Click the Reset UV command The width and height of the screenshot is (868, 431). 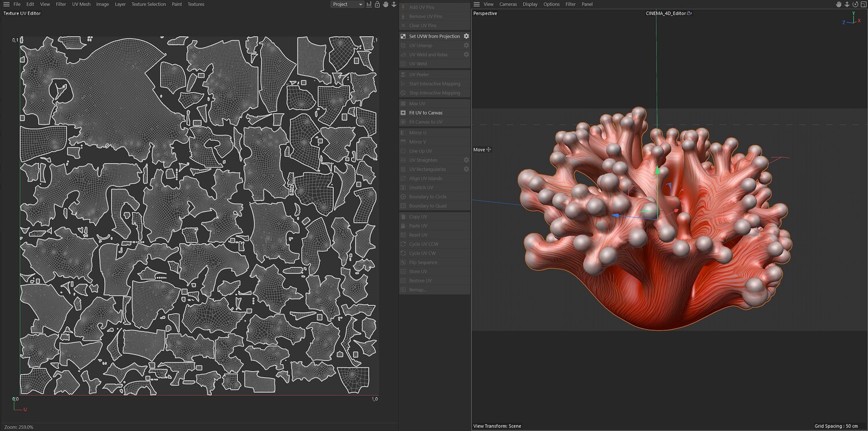click(x=435, y=235)
